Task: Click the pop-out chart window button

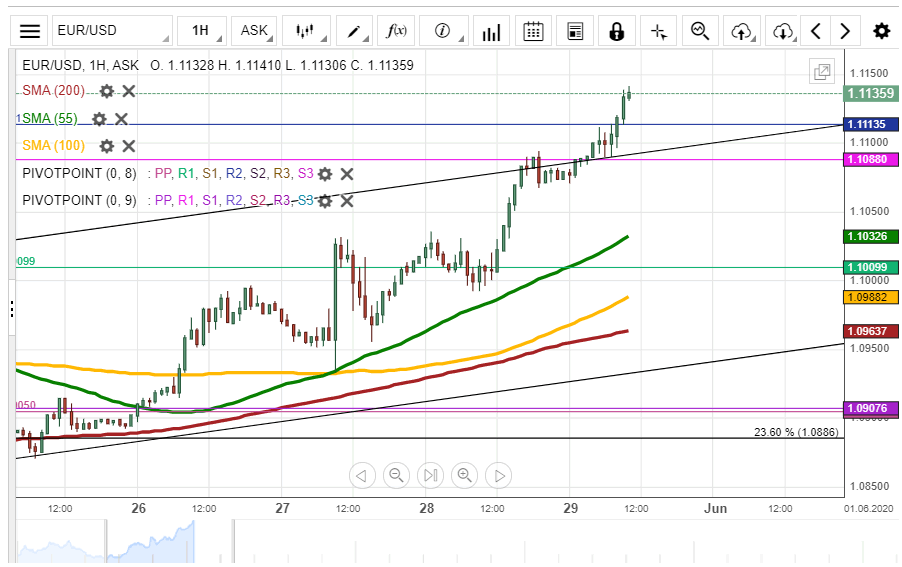Action: 822,72
